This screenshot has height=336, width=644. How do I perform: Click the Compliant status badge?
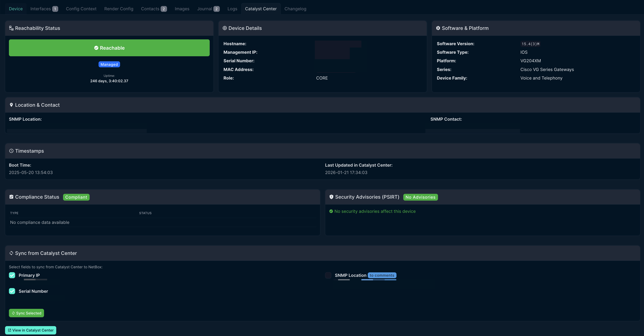76,197
